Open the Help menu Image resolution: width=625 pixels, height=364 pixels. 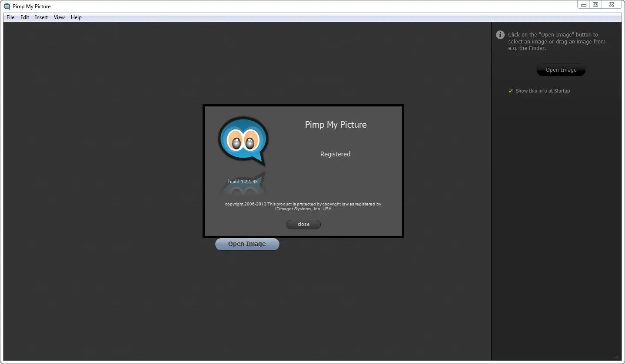coord(76,17)
